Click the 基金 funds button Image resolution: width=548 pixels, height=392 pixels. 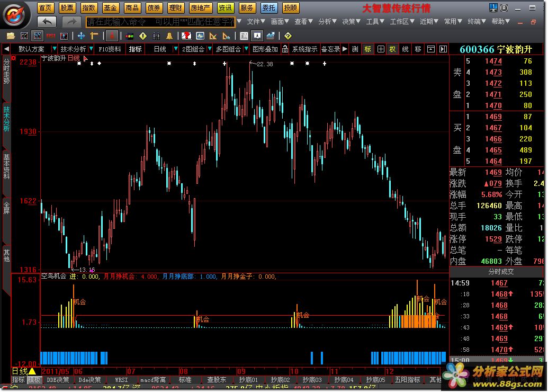point(110,7)
